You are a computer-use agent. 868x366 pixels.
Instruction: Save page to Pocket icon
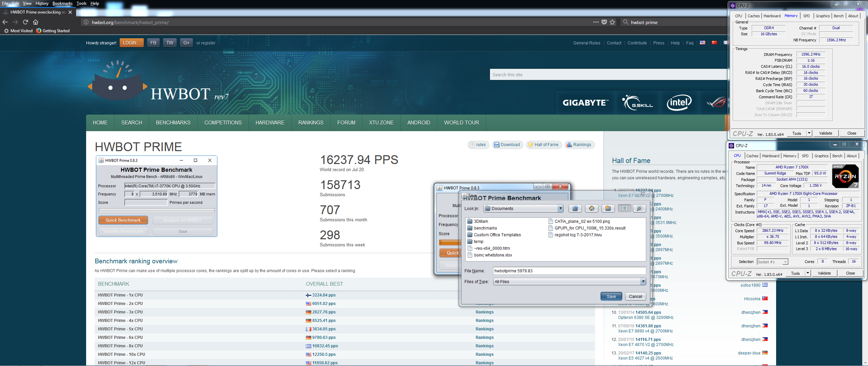(604, 22)
